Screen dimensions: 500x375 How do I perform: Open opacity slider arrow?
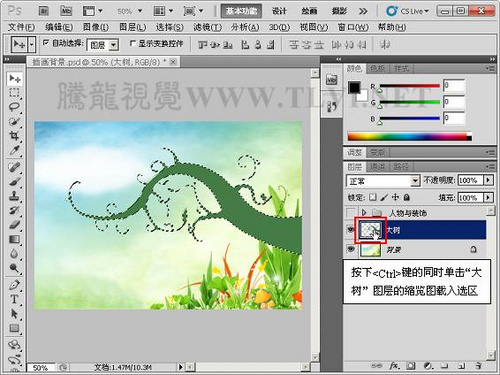488,180
